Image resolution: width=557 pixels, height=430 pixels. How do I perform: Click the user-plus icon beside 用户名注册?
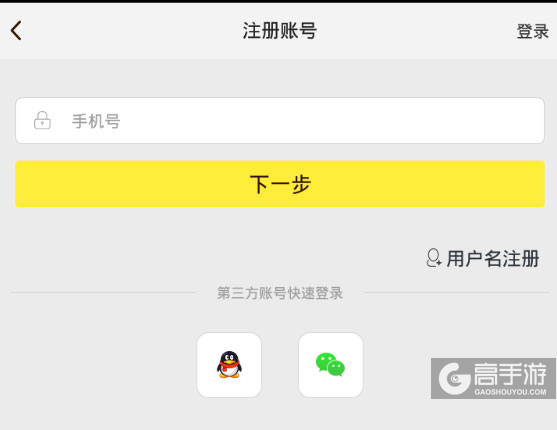[434, 258]
